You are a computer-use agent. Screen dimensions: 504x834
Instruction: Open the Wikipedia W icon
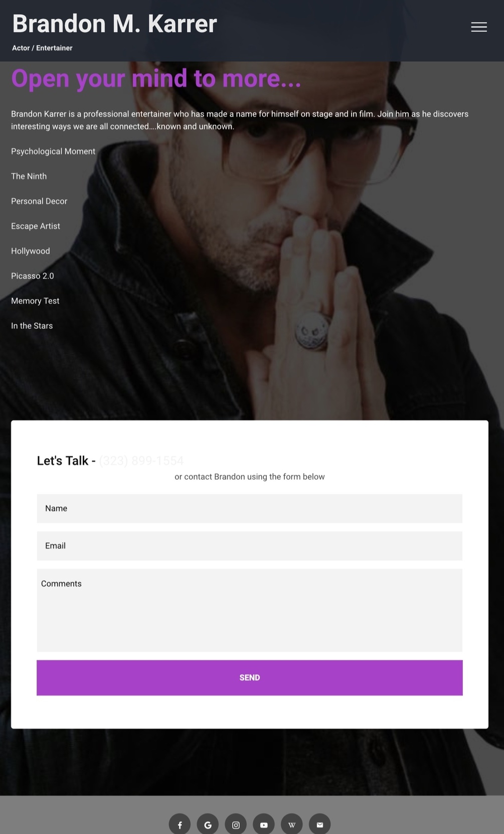[292, 824]
